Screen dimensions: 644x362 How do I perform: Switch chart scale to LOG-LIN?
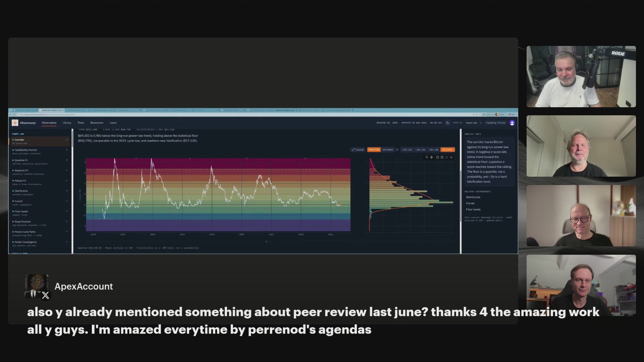[x=420, y=150]
